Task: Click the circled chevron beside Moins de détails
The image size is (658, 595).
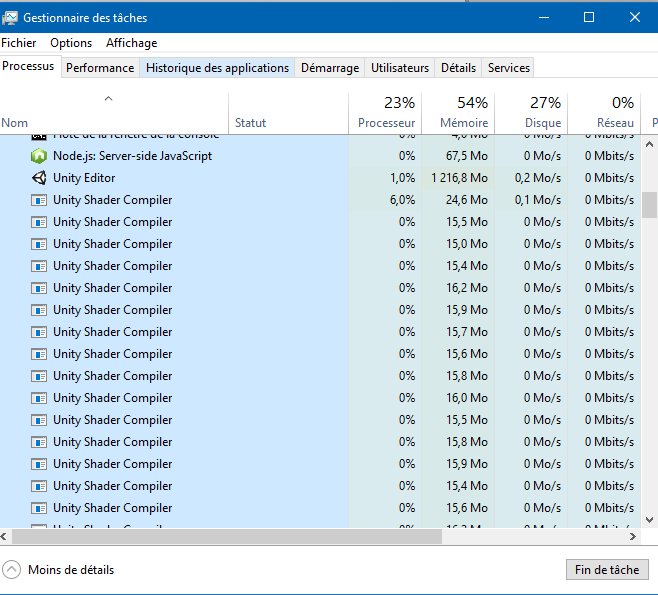Action: point(11,570)
